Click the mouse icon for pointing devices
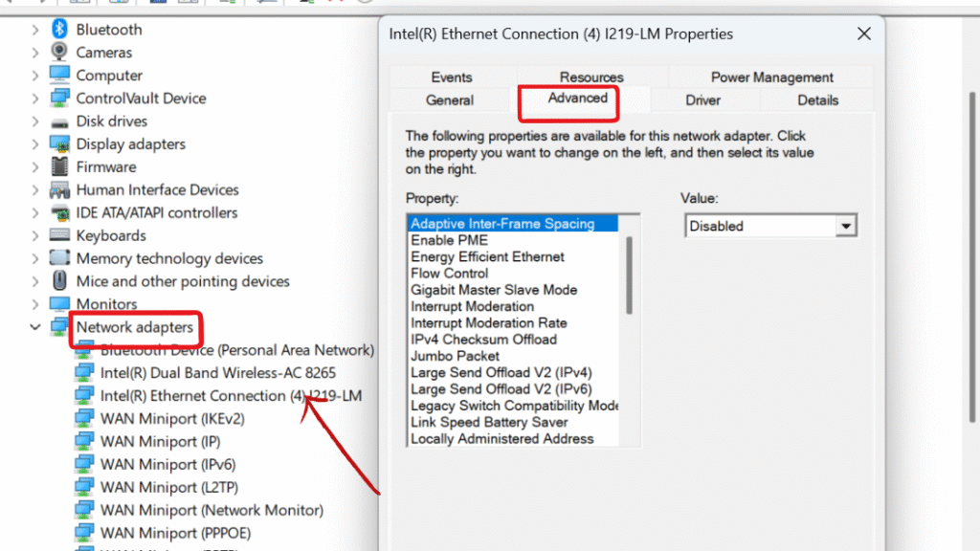Screen dimensions: 980x551 (x=59, y=280)
